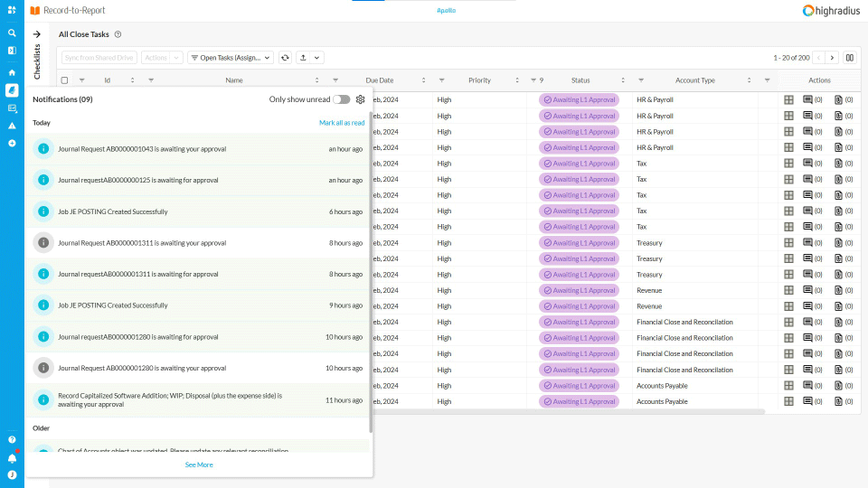Open the Actions dropdown

[x=162, y=58]
